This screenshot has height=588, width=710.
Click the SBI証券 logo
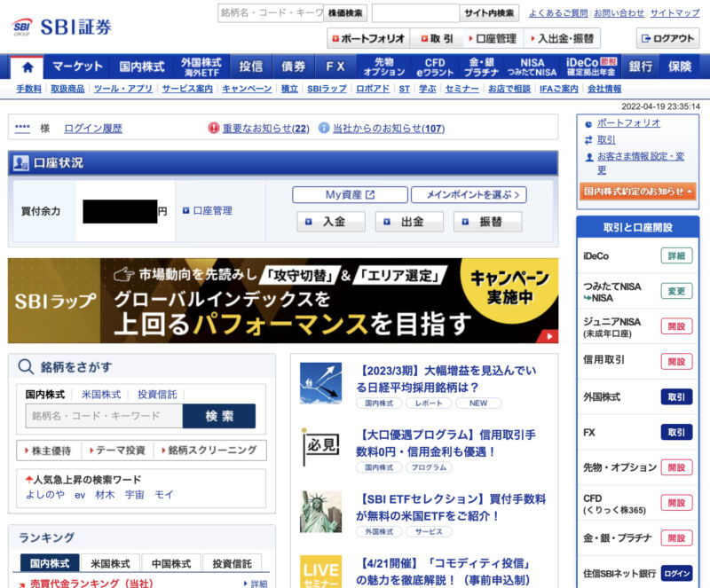click(x=62, y=27)
